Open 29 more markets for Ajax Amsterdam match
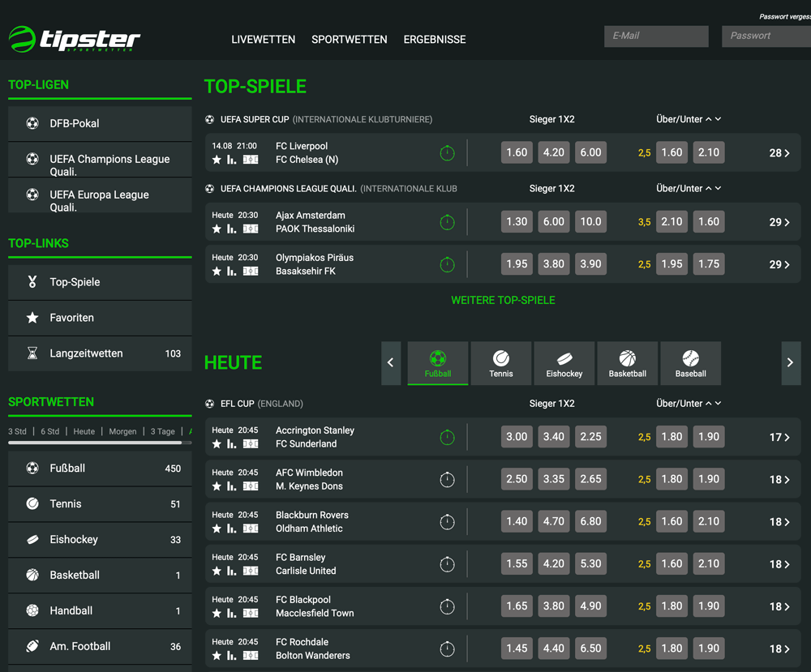The image size is (811, 672). coord(779,222)
